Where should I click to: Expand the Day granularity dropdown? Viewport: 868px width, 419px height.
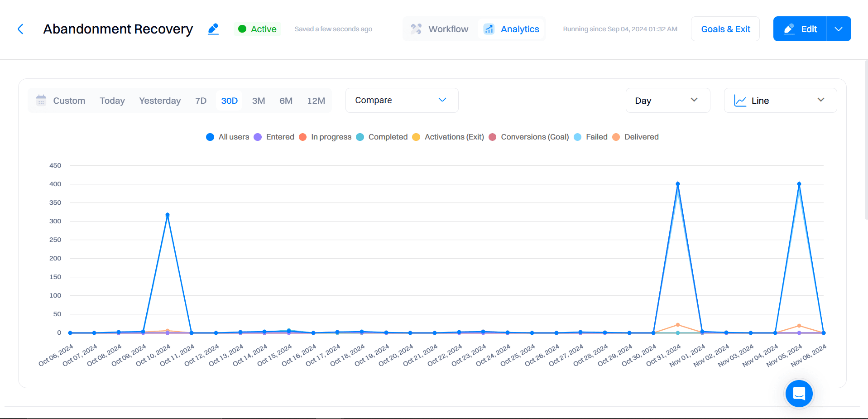click(x=667, y=100)
